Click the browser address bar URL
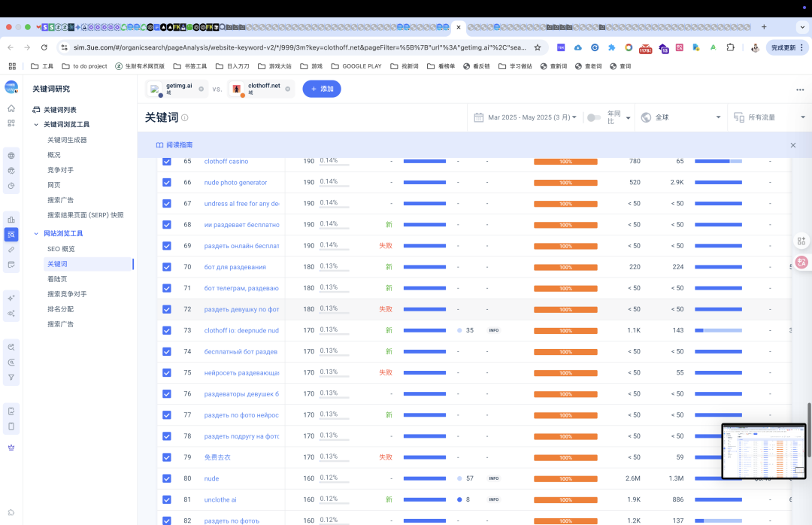 299,47
